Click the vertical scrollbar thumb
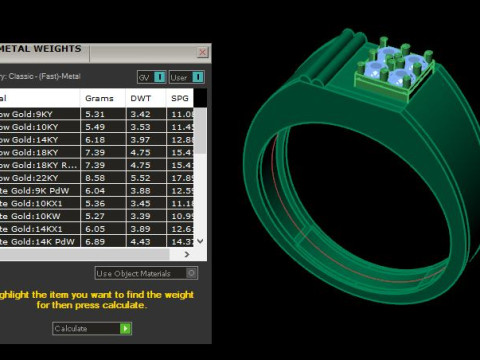 (x=200, y=131)
